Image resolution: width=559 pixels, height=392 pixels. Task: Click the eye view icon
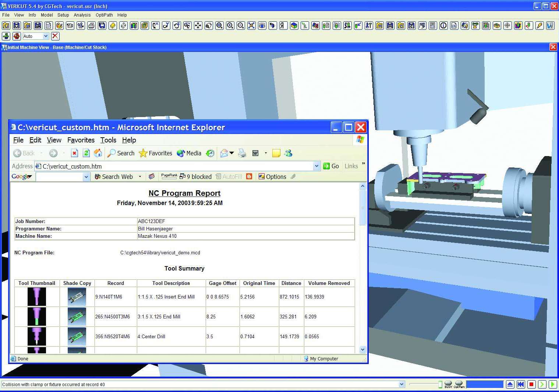tap(262, 25)
